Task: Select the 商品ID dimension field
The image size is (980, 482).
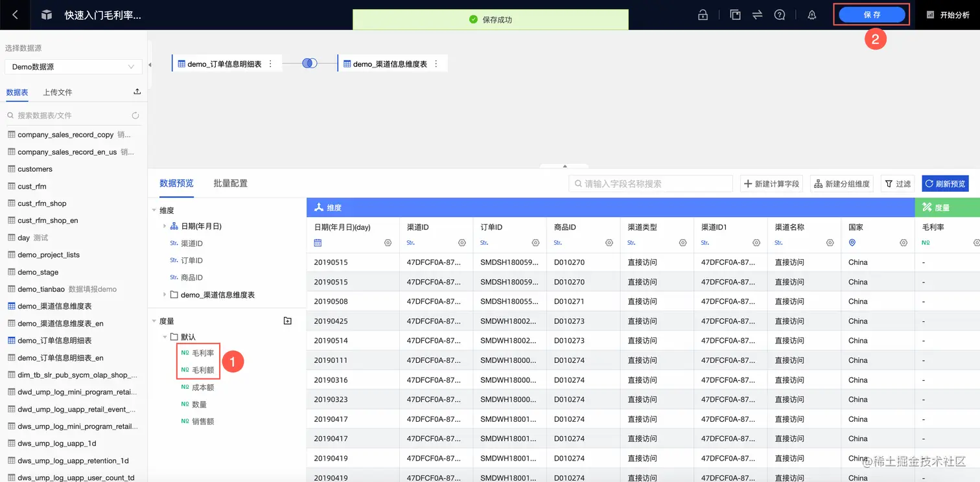Action: pos(192,277)
